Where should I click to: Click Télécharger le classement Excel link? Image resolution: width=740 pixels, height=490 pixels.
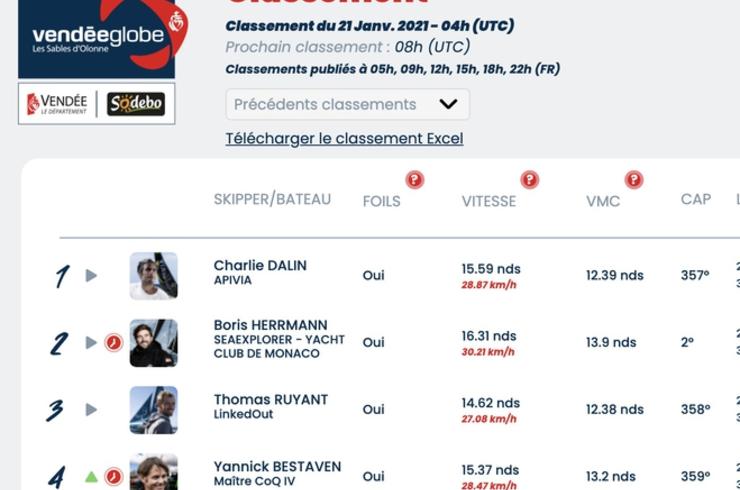click(x=345, y=139)
